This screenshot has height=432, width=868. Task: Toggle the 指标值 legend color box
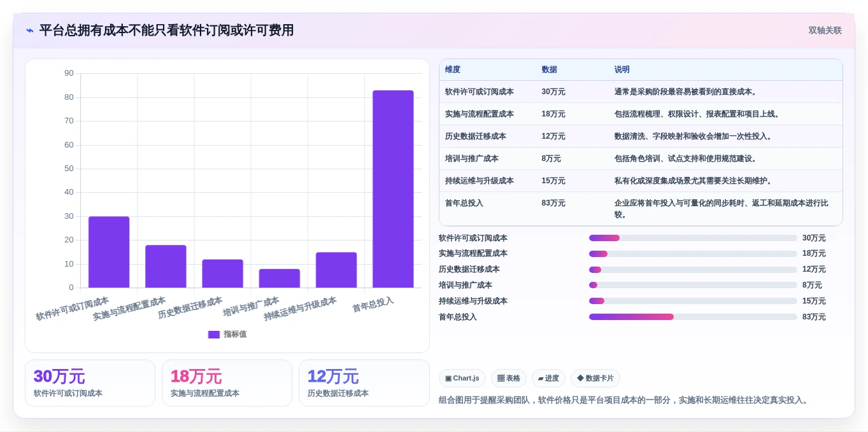click(214, 334)
